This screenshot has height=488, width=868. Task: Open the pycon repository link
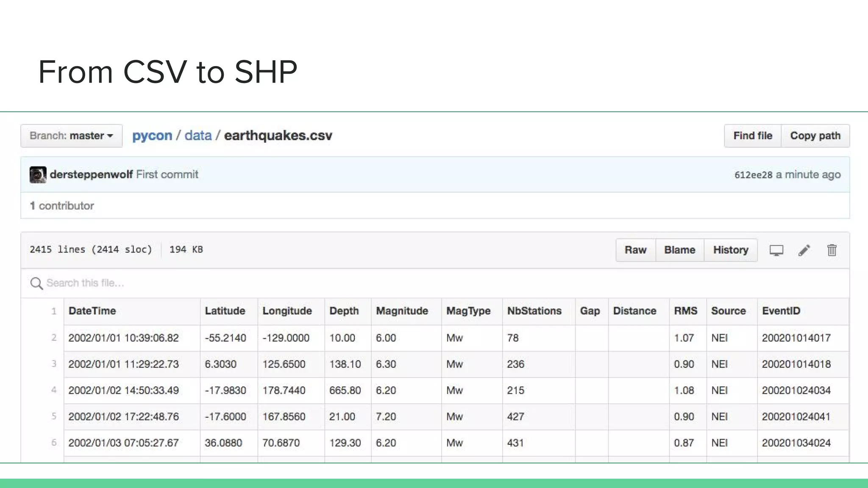coord(152,136)
